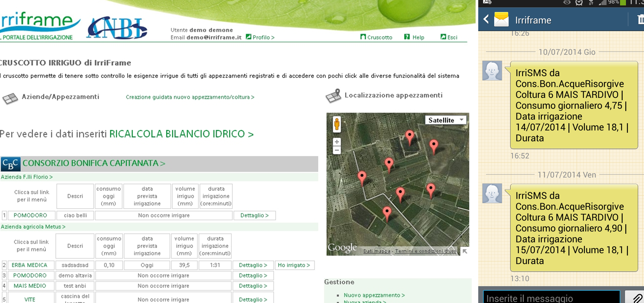Open VITE crop menu
This screenshot has width=644, height=303.
(x=30, y=299)
